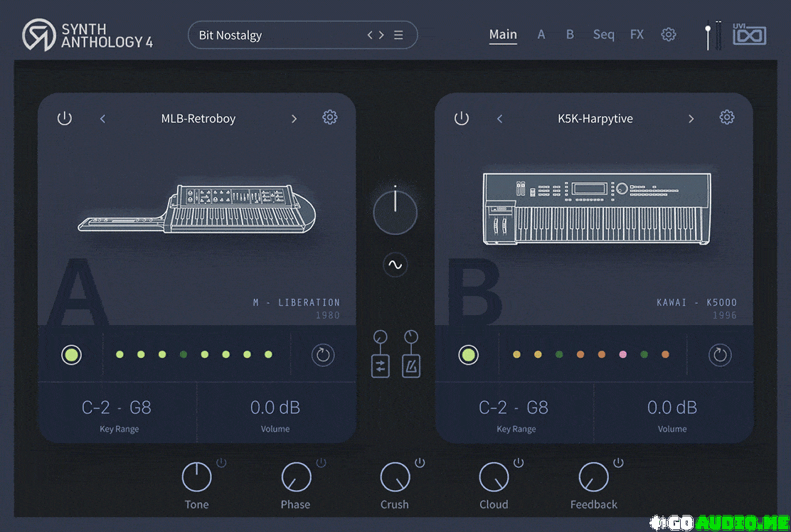Open the B layer tab
The width and height of the screenshot is (791, 532).
(x=570, y=34)
